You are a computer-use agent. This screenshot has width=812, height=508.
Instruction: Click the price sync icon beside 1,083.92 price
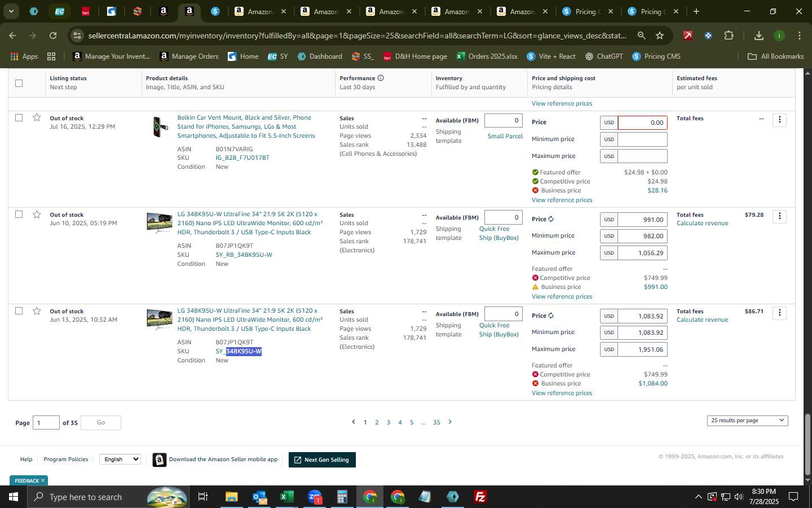(551, 316)
